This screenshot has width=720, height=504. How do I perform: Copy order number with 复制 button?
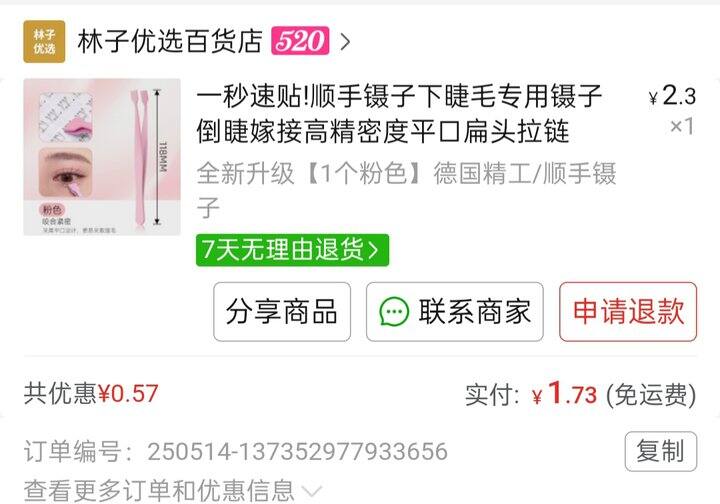661,451
